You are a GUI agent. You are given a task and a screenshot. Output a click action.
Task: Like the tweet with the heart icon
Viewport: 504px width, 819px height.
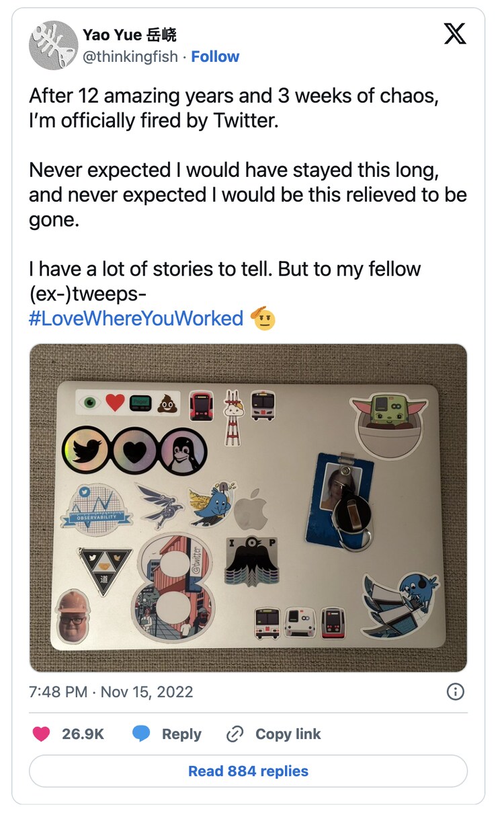(41, 734)
